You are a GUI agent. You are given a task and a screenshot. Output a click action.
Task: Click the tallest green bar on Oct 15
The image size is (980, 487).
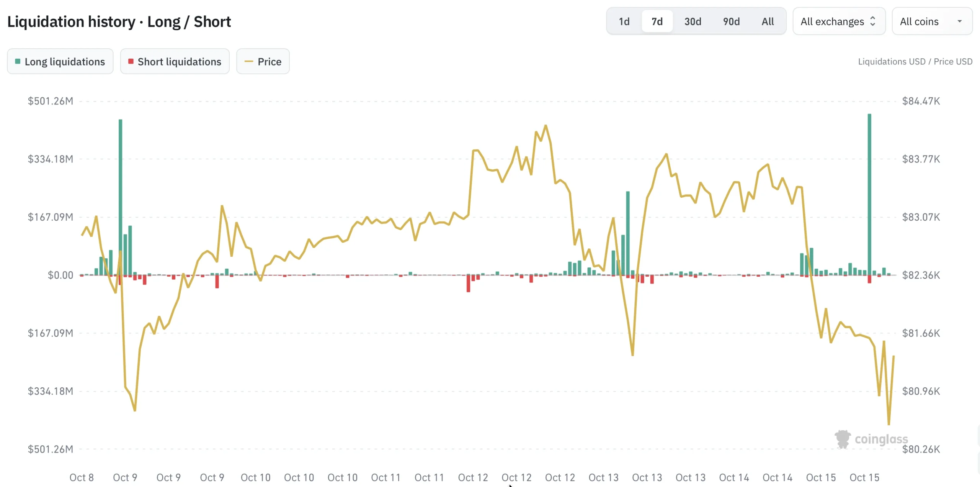click(869, 194)
